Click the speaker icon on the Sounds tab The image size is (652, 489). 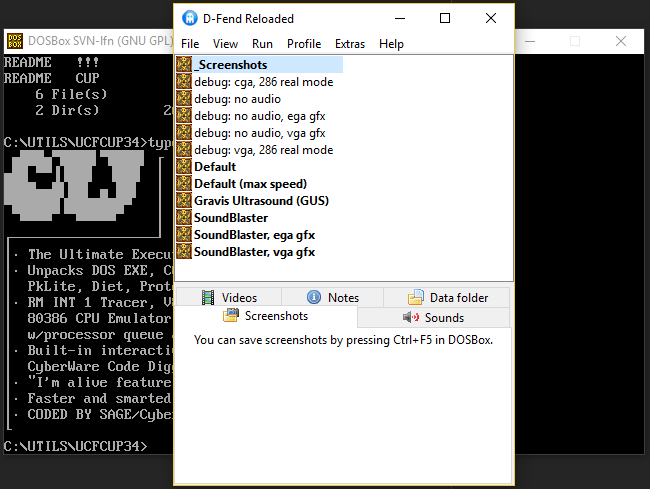click(410, 317)
